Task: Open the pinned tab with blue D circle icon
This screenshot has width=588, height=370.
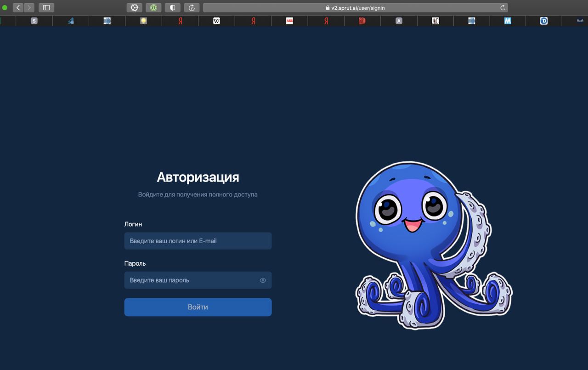Action: [x=544, y=21]
